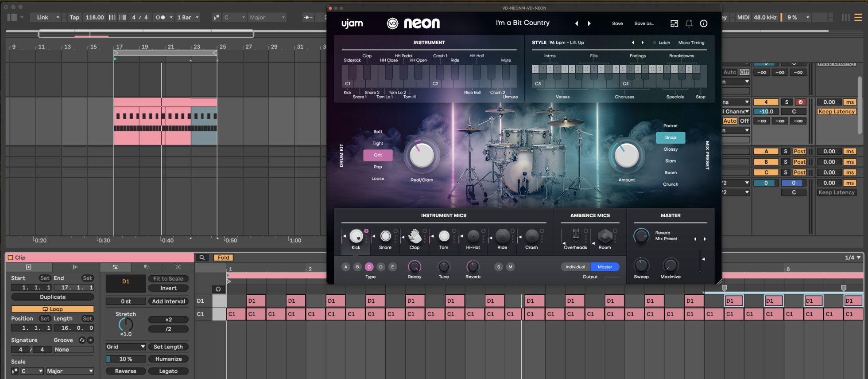The width and height of the screenshot is (868, 379).
Task: Enable the style Latch option
Action: (662, 43)
